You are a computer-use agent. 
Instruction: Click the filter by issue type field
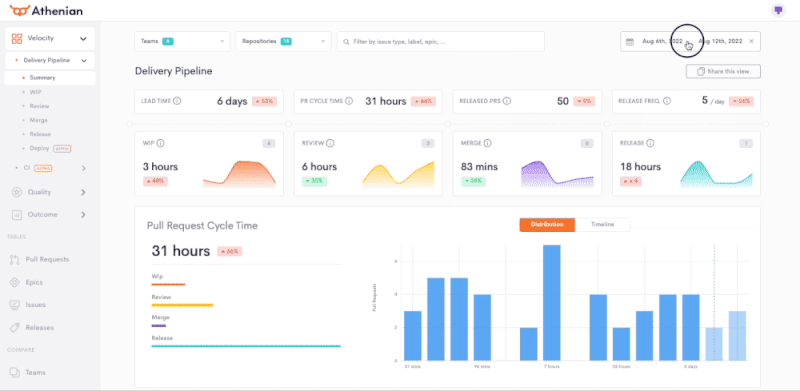coord(440,41)
